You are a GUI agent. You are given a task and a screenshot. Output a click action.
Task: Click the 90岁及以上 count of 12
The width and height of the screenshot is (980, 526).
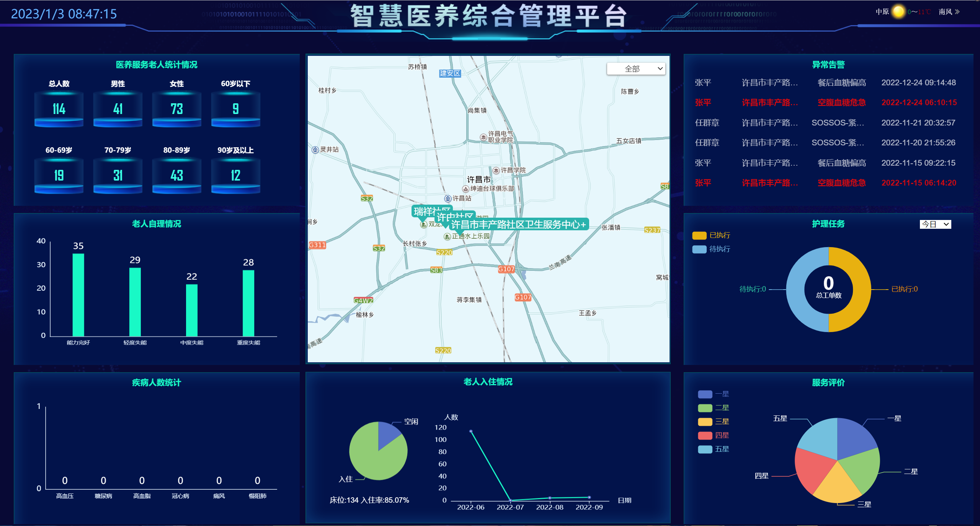(x=236, y=176)
